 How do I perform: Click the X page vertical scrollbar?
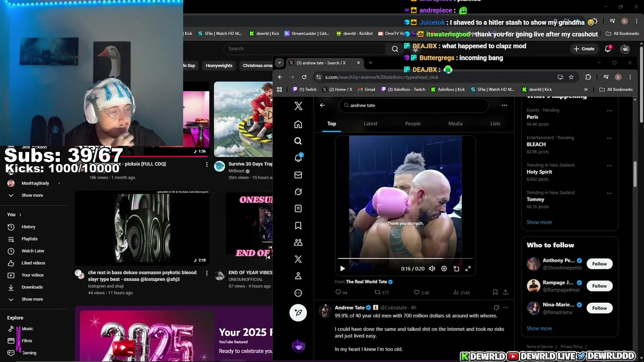tap(635, 173)
